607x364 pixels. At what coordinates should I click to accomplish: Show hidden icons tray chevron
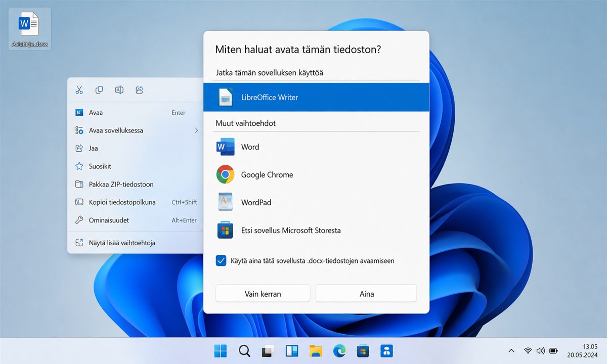tap(511, 351)
